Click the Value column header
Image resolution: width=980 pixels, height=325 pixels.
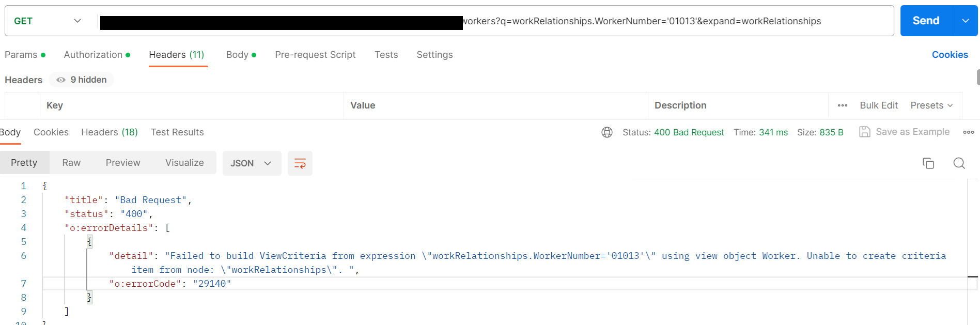coord(363,105)
